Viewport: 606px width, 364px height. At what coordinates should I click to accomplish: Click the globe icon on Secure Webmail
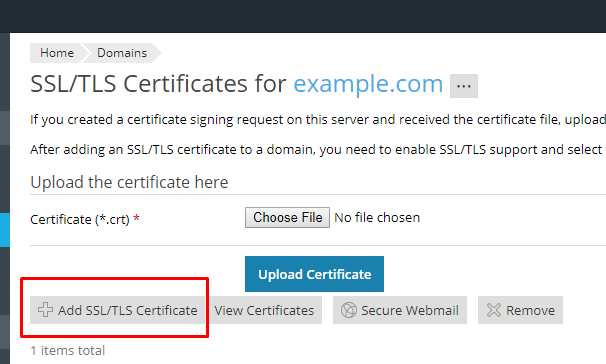349,310
